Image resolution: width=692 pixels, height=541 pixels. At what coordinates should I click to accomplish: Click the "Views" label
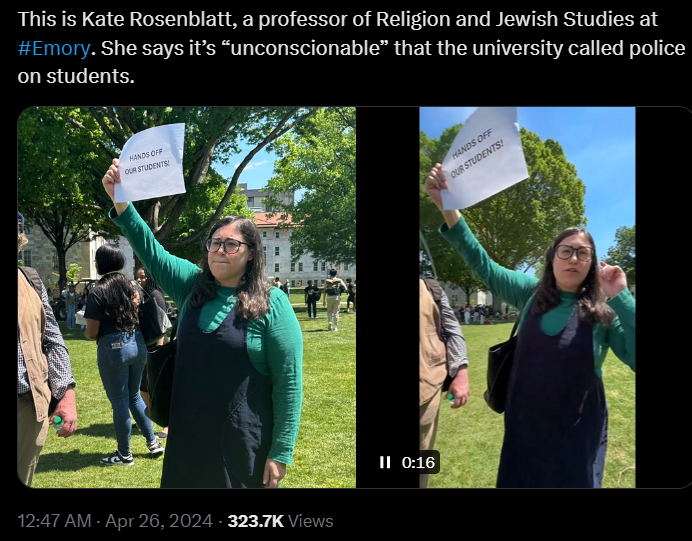pyautogui.click(x=311, y=521)
